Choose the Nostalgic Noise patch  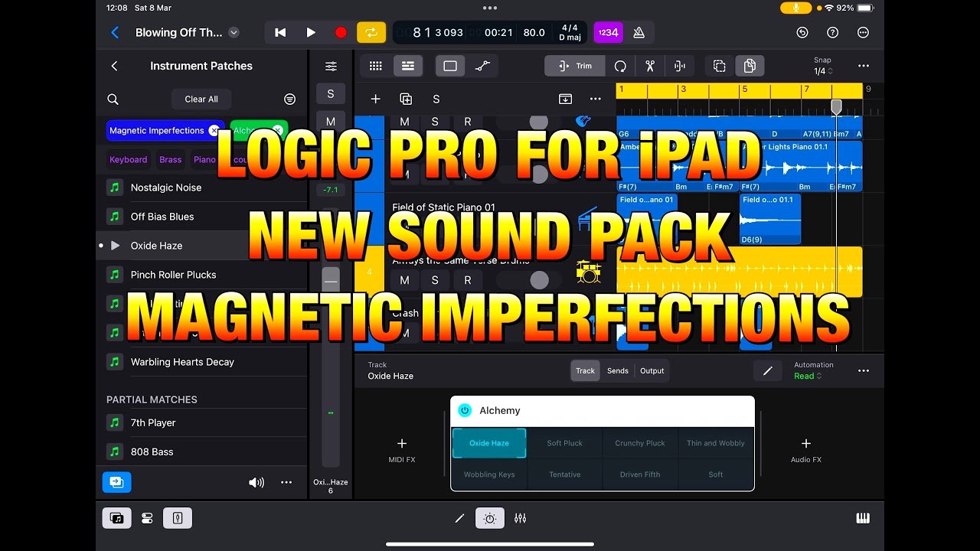click(201, 187)
